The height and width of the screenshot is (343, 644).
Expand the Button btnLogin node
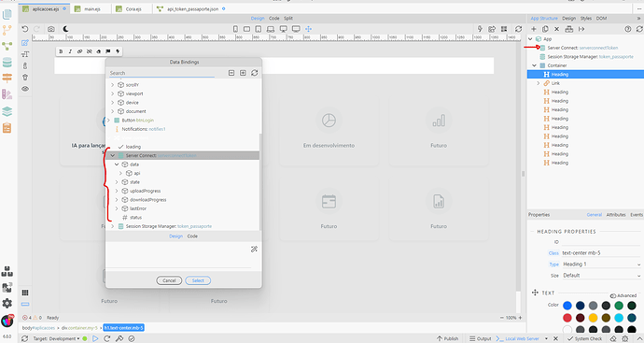108,120
